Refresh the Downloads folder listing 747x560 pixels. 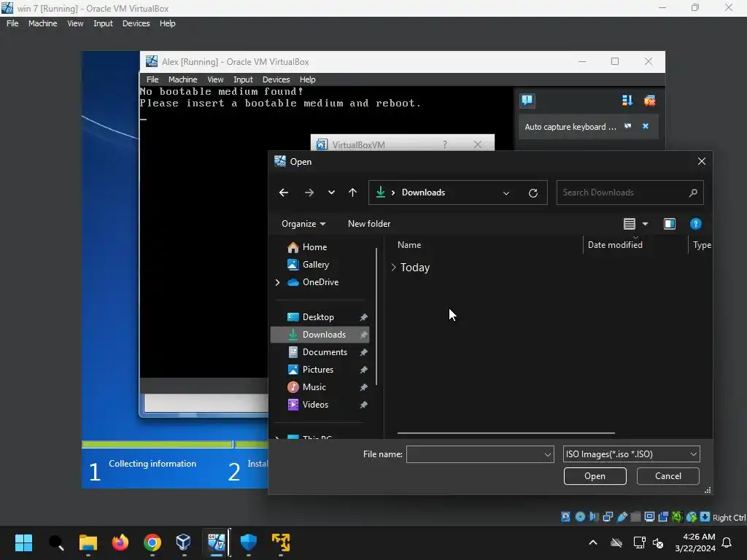point(533,192)
